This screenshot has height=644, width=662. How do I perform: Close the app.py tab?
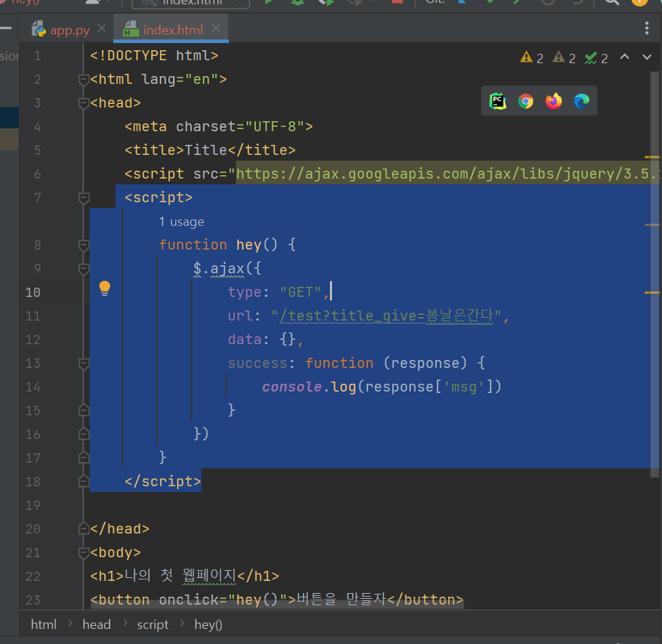click(x=102, y=29)
